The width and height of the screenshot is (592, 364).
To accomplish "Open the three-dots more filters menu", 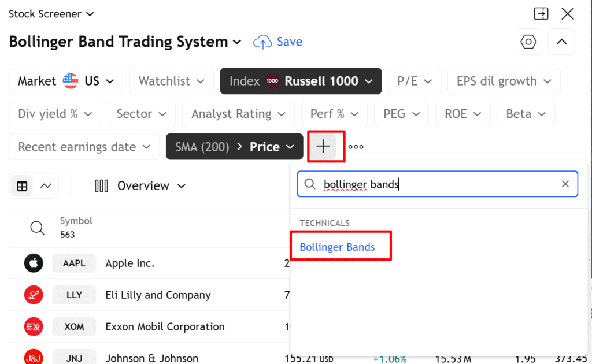I will [356, 147].
